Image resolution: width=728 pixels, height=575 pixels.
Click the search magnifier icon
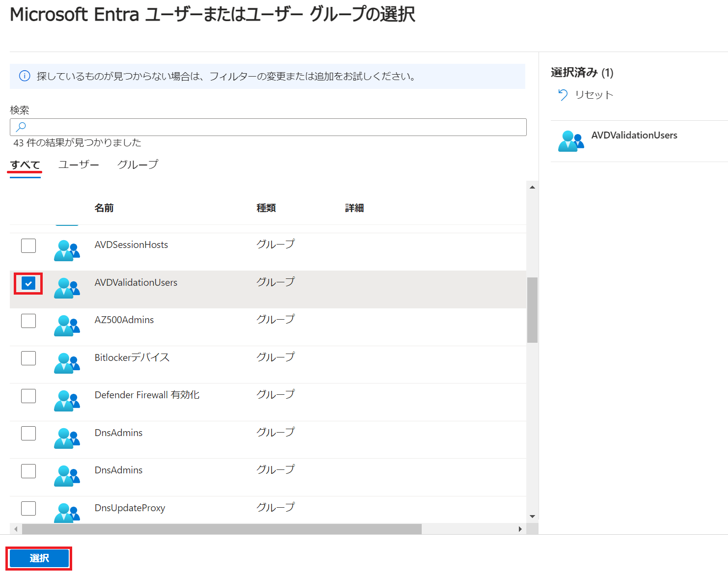coord(21,127)
